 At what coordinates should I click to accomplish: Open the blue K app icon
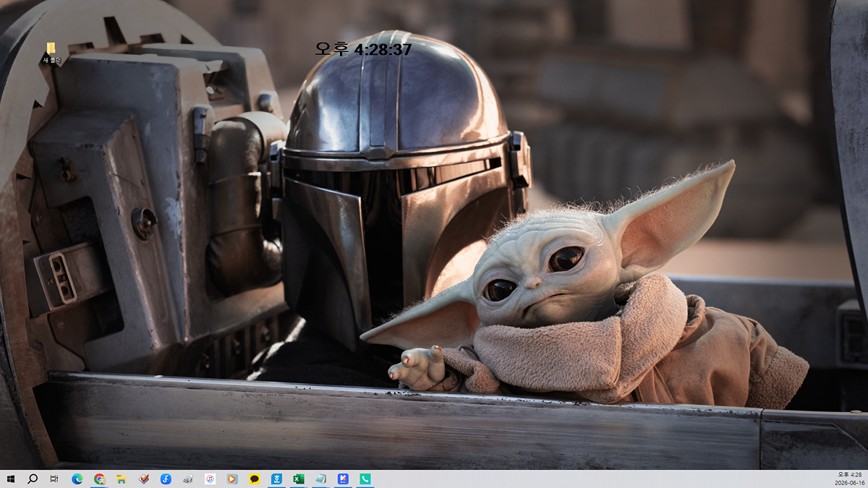pos(343,479)
